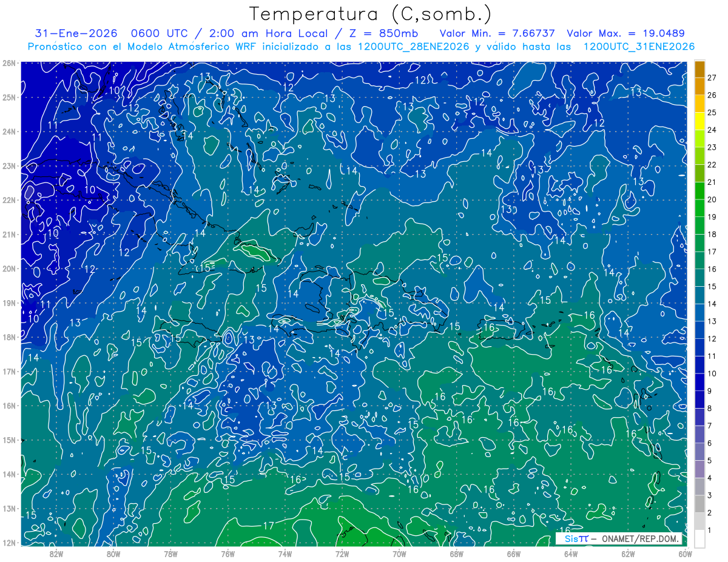The height and width of the screenshot is (562, 728).
Task: Click the '18N' latitude label
Action: 8,337
